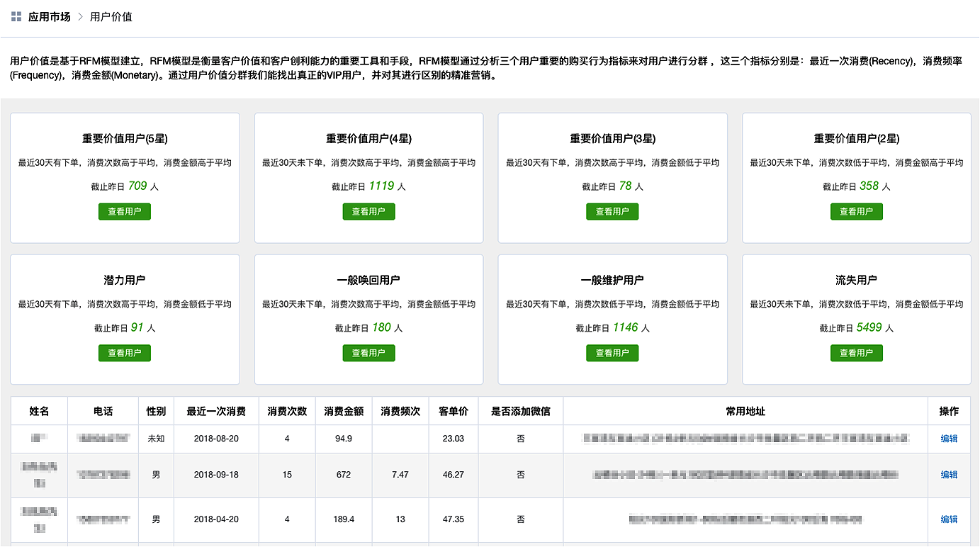Click the 709 user count number
Image resolution: width=980 pixels, height=547 pixels.
click(137, 186)
